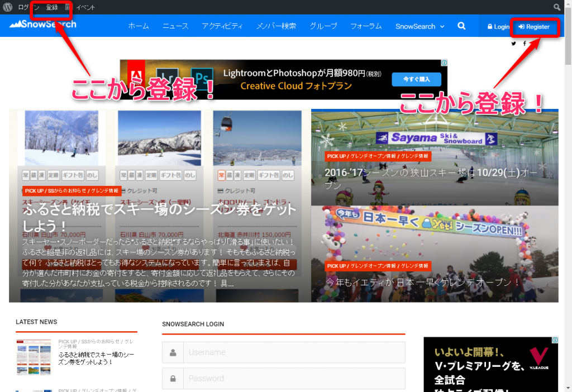Open the アクティビティ menu item
Image resolution: width=572 pixels, height=392 pixels.
[x=222, y=26]
